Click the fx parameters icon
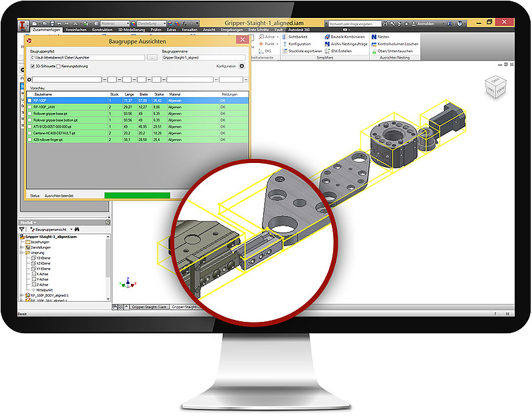This screenshot has height=417, width=532. 184,23
